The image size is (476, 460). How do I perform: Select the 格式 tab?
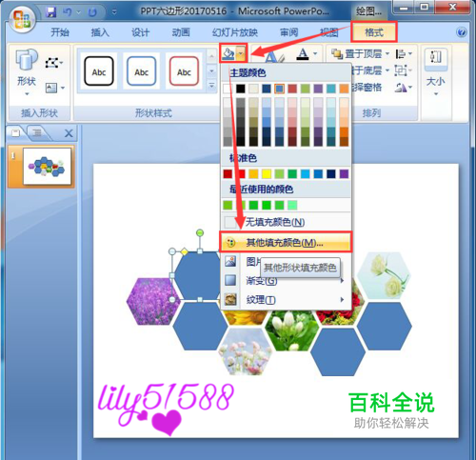374,32
